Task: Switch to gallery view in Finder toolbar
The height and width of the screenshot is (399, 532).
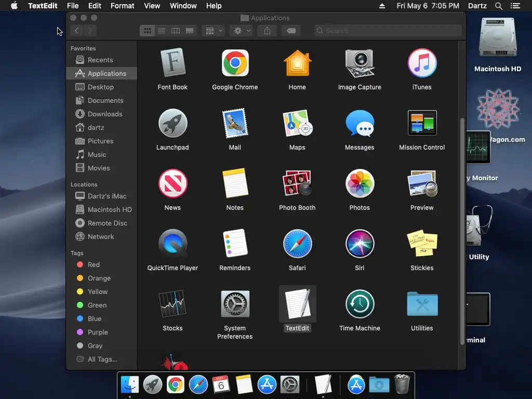Action: point(190,31)
